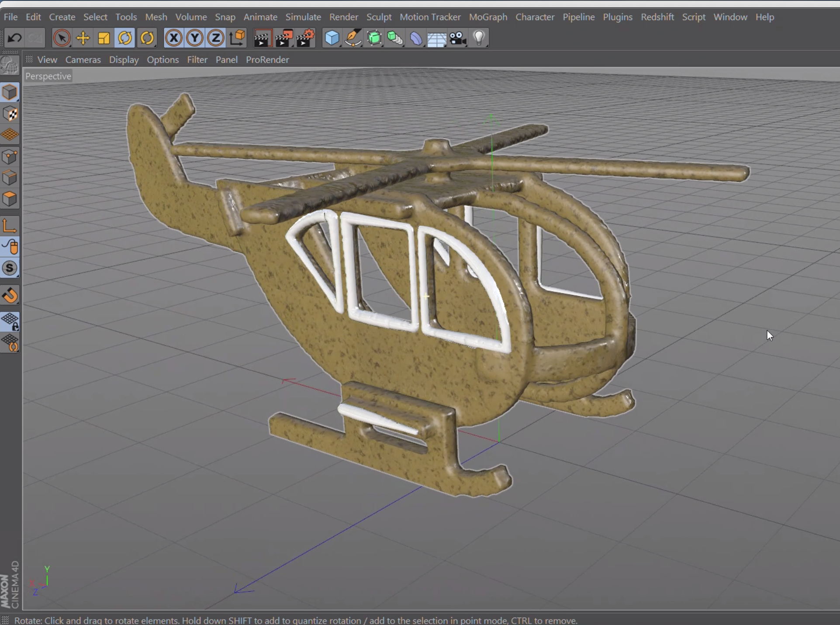Screen dimensions: 840x625
Task: Click the Rotate hint text in the status bar
Action: (x=296, y=620)
